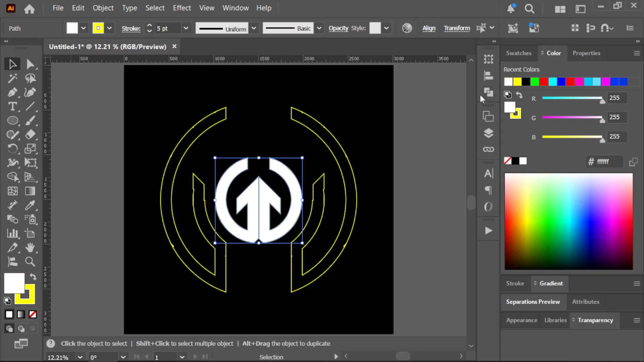This screenshot has height=362, width=644.
Task: Open stroke color dropdown in control bar
Action: click(x=109, y=28)
